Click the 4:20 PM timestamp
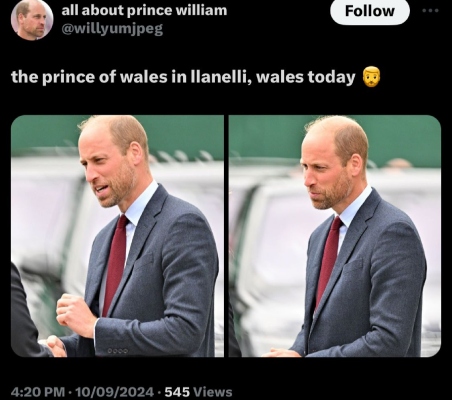The width and height of the screenshot is (452, 400). tap(38, 391)
